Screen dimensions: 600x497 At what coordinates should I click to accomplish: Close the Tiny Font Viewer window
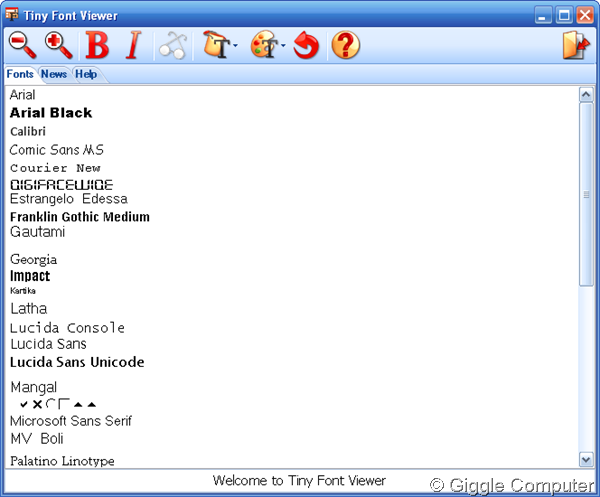pos(585,15)
